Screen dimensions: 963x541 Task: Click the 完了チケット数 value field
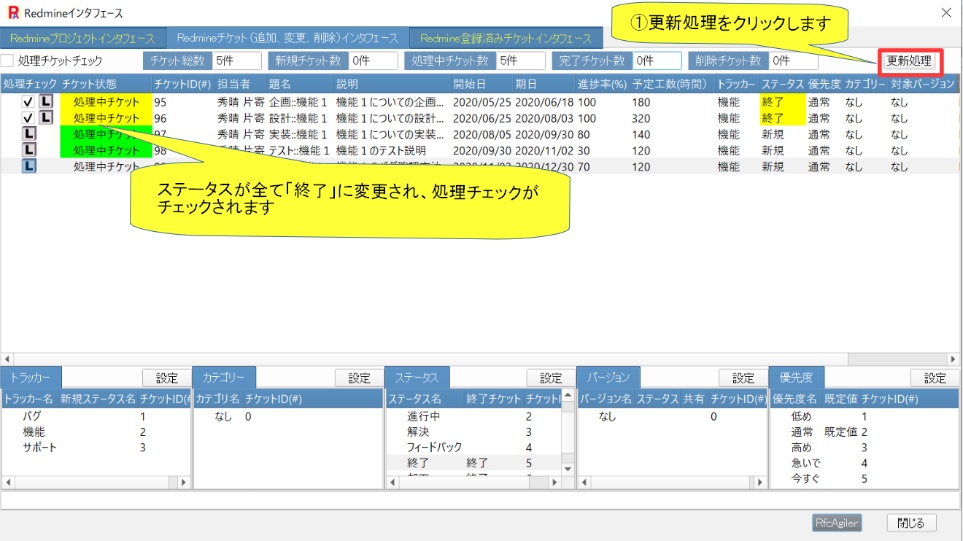click(657, 61)
